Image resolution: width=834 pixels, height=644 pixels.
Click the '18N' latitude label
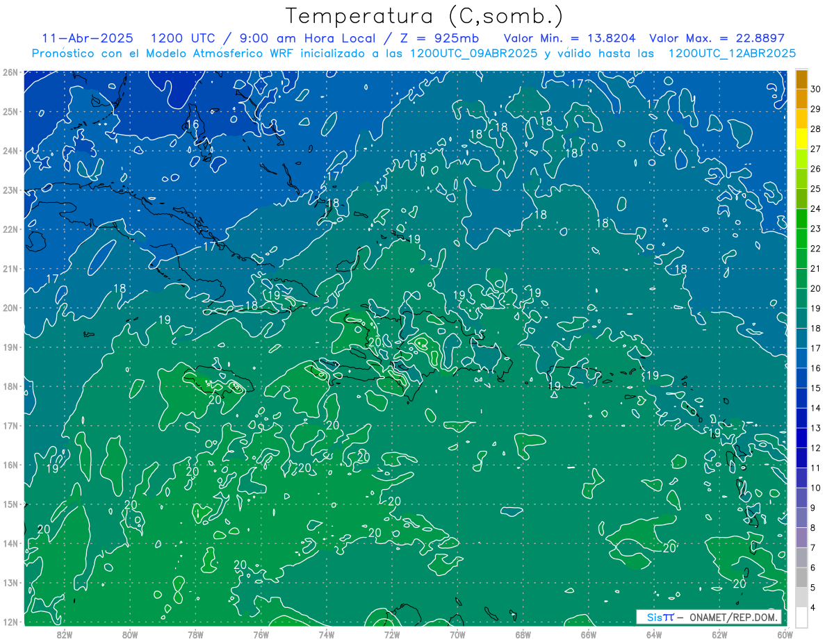pyautogui.click(x=10, y=386)
